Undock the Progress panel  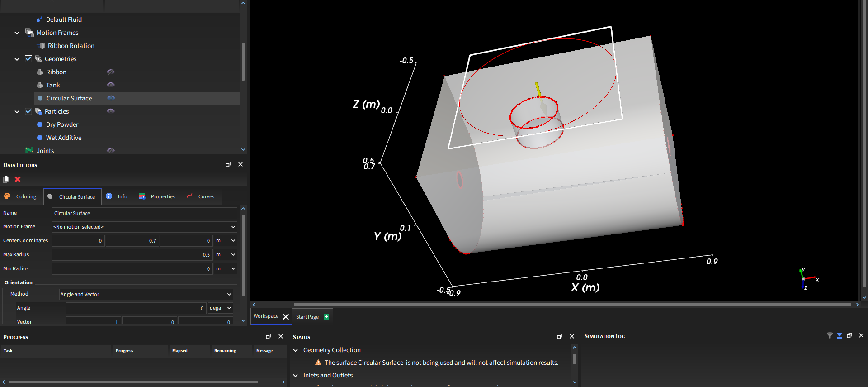pyautogui.click(x=269, y=336)
